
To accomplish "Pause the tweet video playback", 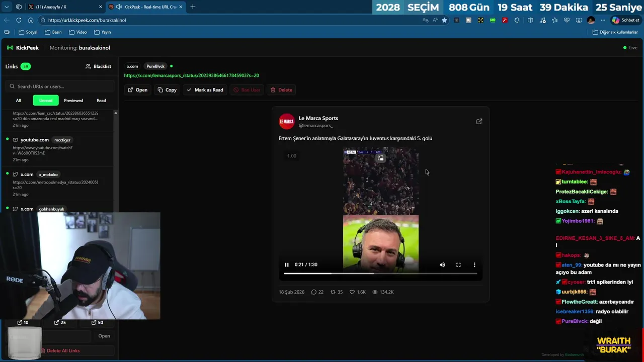I will click(287, 264).
